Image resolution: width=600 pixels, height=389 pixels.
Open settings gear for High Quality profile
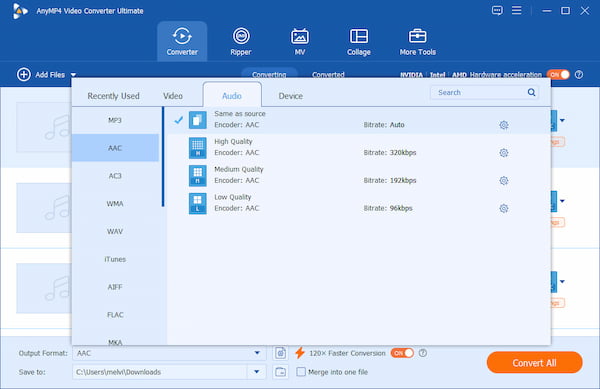(x=504, y=153)
